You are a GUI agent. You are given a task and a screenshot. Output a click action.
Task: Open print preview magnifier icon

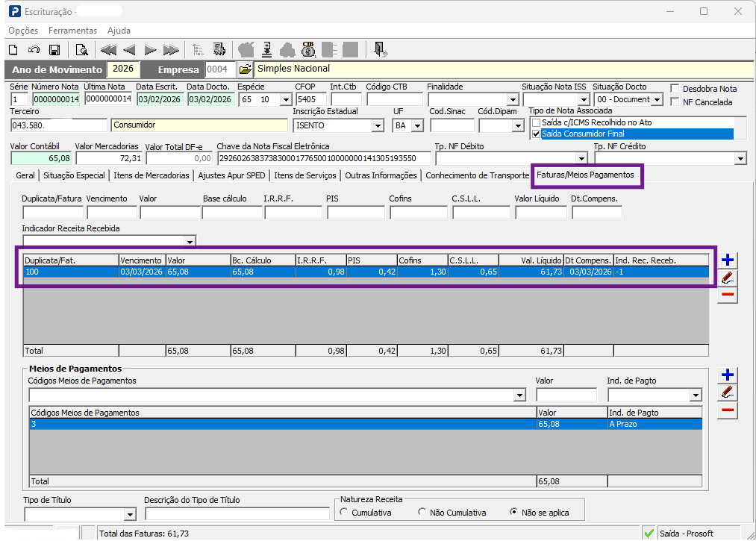[82, 50]
